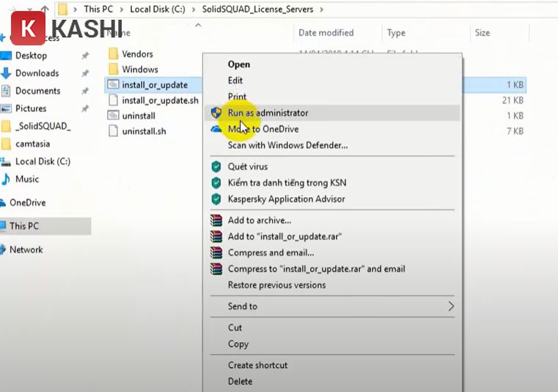Sort by Date modified column header
This screenshot has width=558, height=392.
pyautogui.click(x=326, y=33)
